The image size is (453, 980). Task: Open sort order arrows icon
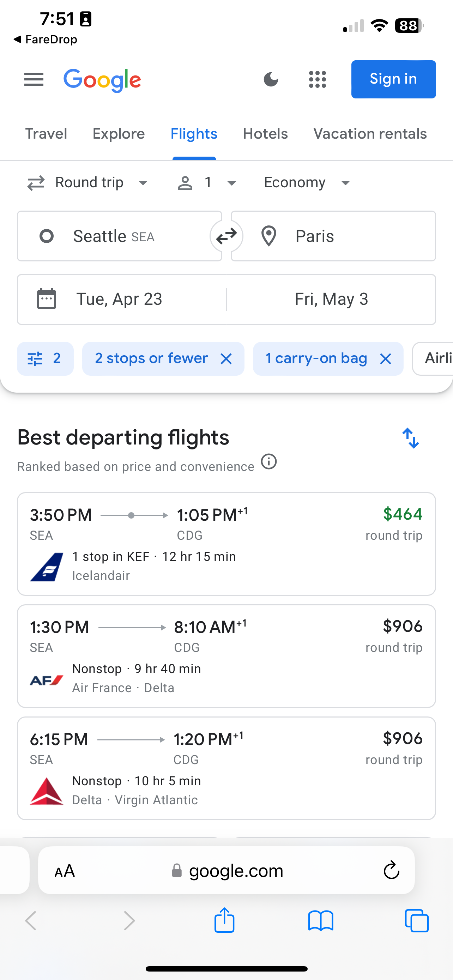point(411,438)
